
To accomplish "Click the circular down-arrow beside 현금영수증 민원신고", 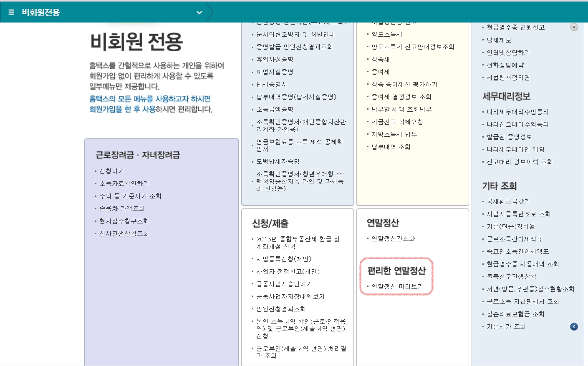I will [574, 27].
